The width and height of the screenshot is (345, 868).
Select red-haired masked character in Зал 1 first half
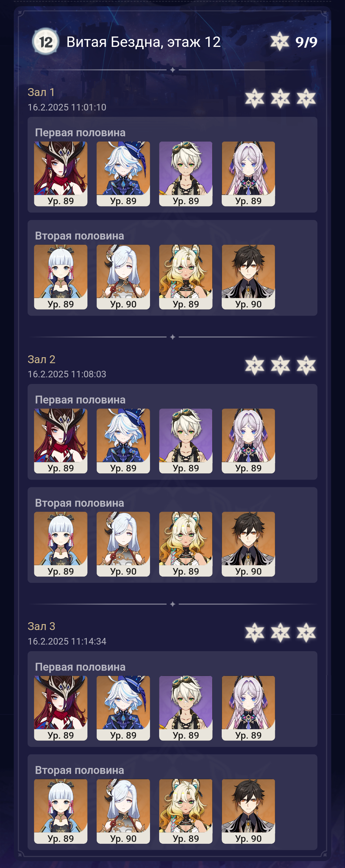click(x=61, y=173)
